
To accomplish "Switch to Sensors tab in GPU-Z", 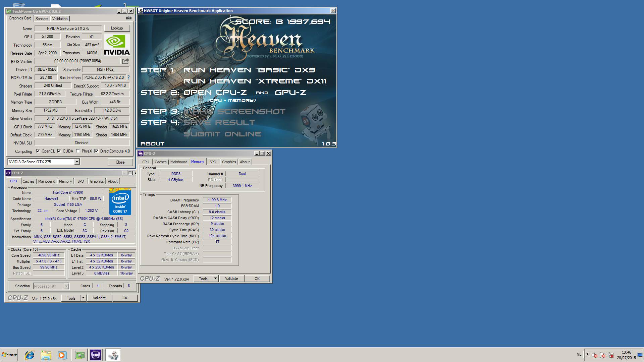I will pos(42,19).
